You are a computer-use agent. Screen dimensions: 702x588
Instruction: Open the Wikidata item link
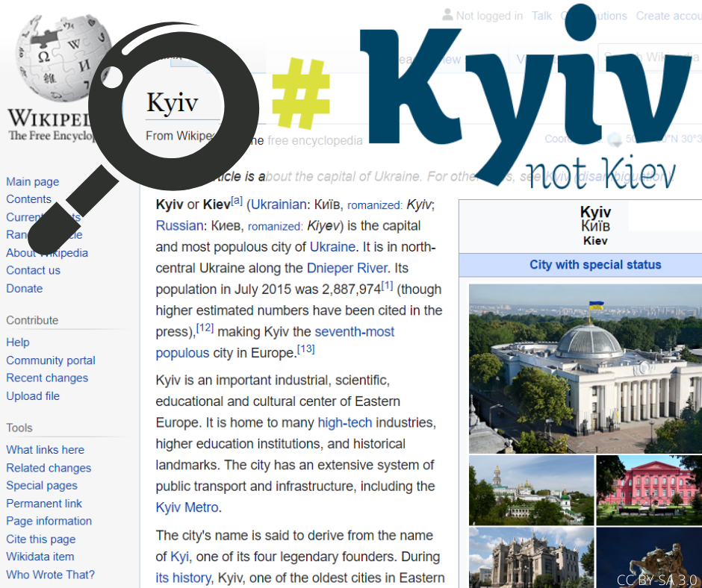point(40,557)
